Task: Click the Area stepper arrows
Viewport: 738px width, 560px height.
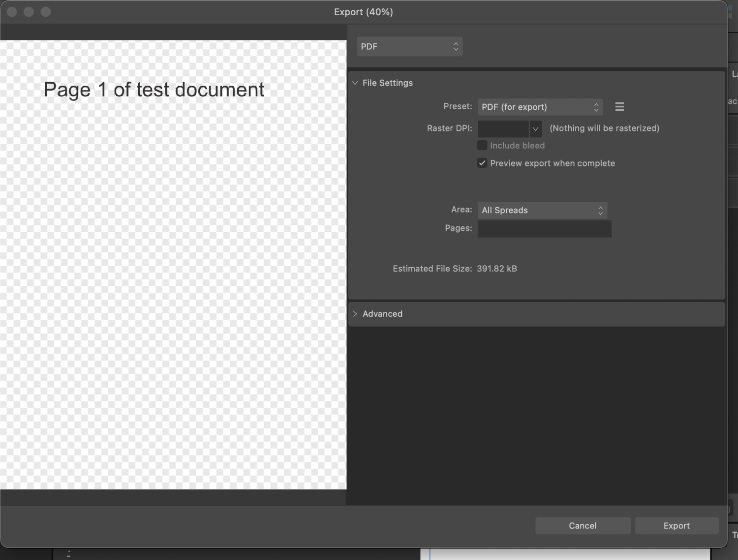Action: (600, 210)
